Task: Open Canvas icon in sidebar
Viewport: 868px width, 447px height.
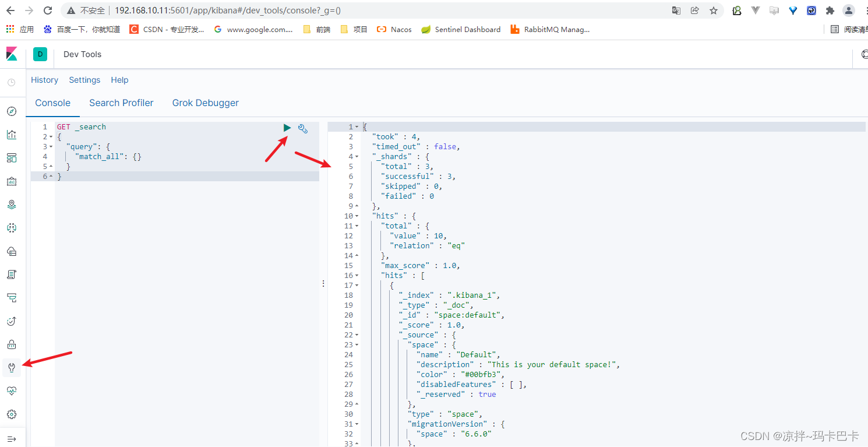Action: point(12,181)
